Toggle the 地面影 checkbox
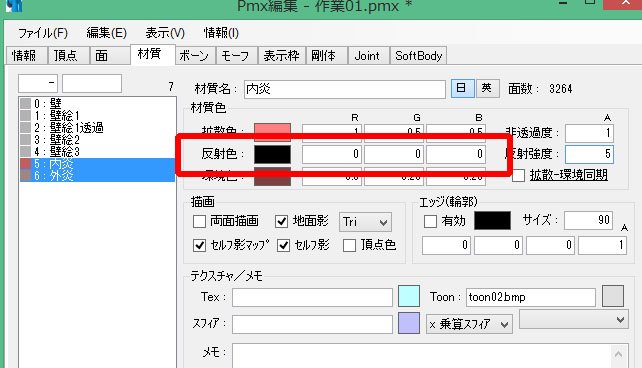 281,221
